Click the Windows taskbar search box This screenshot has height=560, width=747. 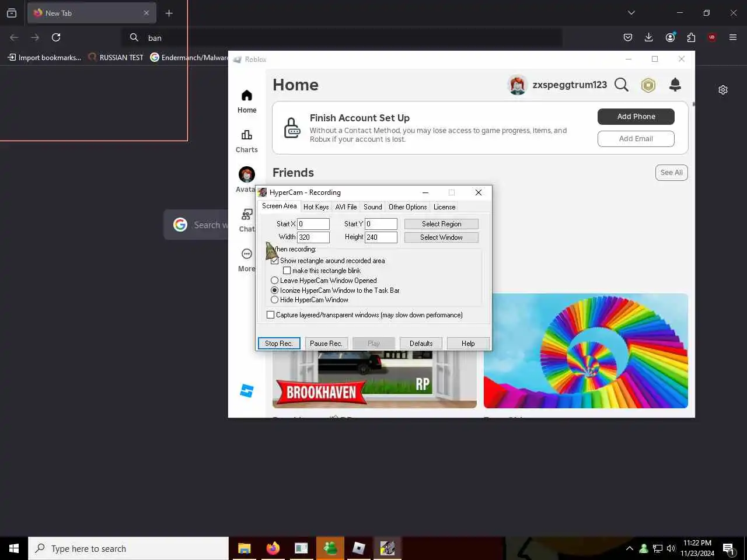(128, 548)
